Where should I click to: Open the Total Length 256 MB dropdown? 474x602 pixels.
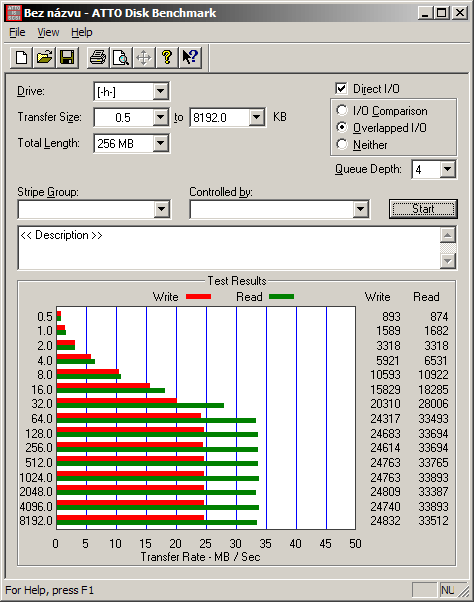(x=160, y=143)
